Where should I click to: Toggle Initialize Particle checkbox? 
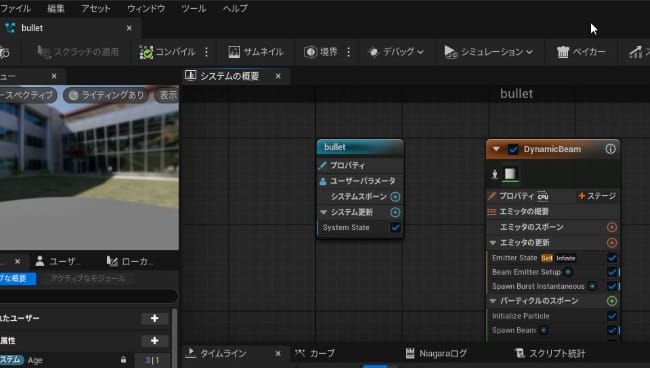(x=611, y=316)
